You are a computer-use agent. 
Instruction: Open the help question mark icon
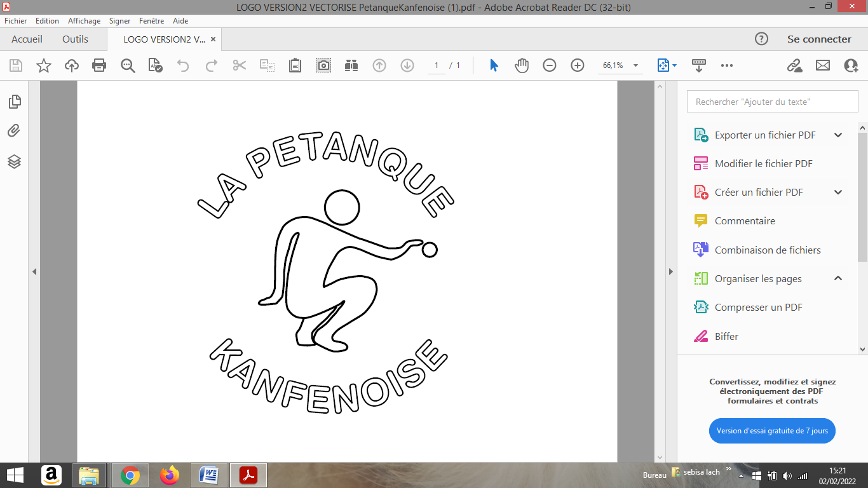[761, 39]
